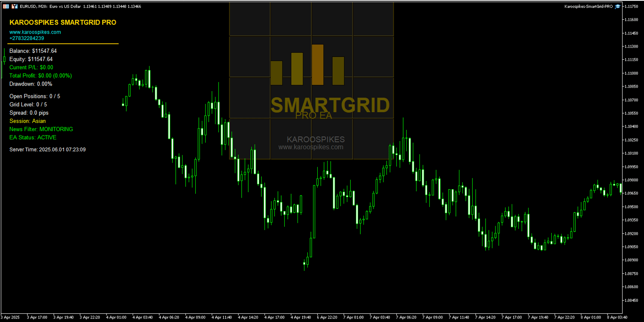Click the 3 Apr 22:20 time label
Viewport: 644px width, 322px height.
90,317
